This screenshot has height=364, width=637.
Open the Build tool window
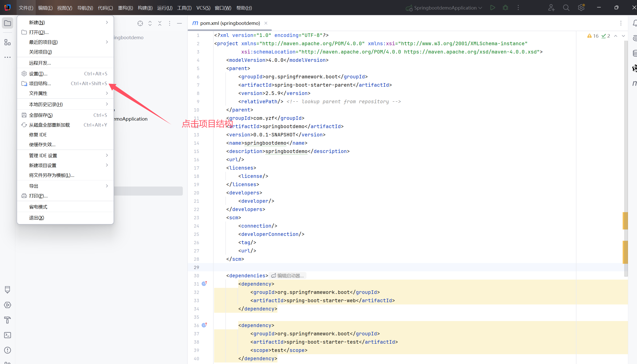pyautogui.click(x=8, y=320)
